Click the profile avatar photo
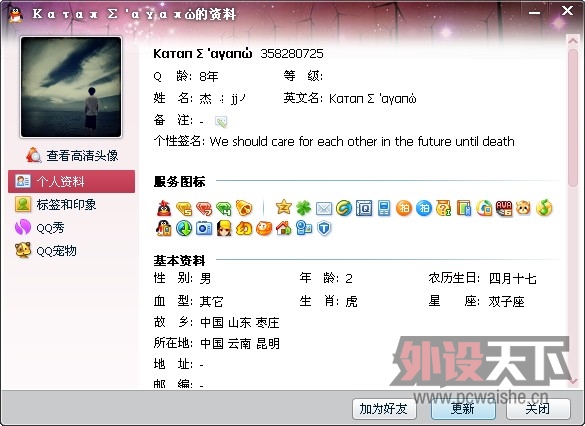 (x=71, y=87)
